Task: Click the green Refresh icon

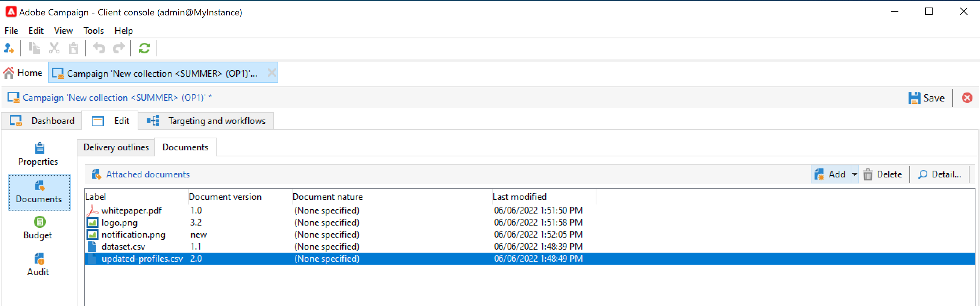Action: 144,48
